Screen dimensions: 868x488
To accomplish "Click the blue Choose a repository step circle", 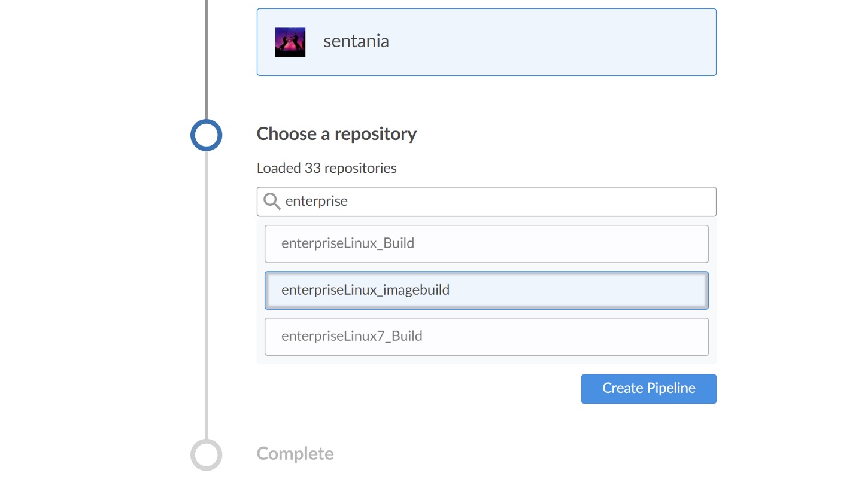I will (x=207, y=135).
